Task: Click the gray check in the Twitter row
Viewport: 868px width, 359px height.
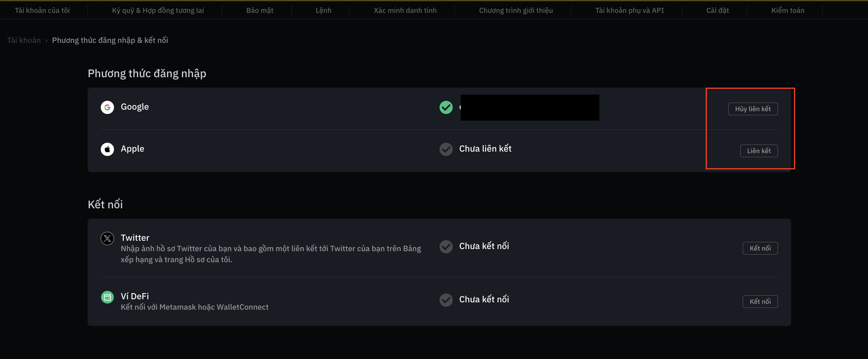Action: (446, 246)
